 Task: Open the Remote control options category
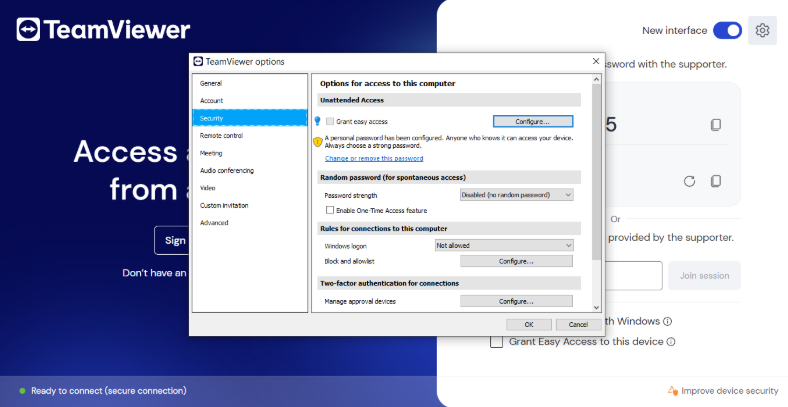click(250, 136)
